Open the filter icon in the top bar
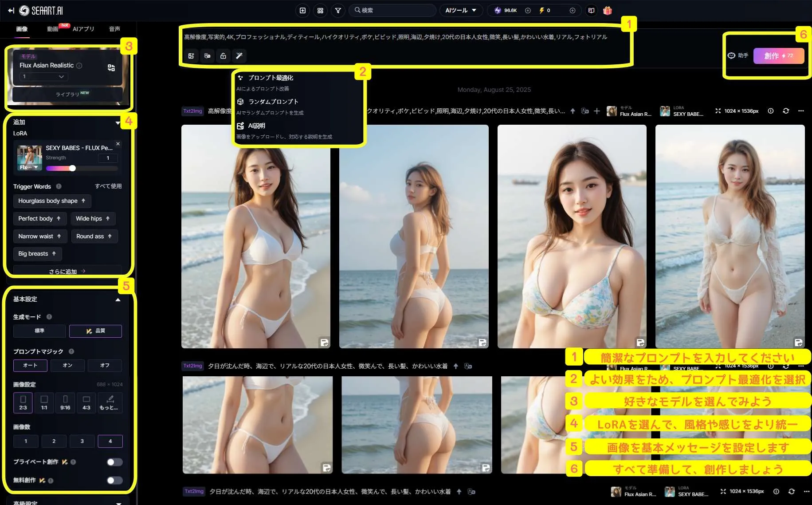The image size is (812, 505). click(338, 10)
